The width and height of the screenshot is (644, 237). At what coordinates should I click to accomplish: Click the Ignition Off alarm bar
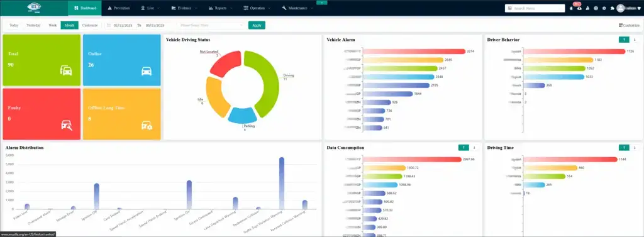pyautogui.click(x=96, y=196)
